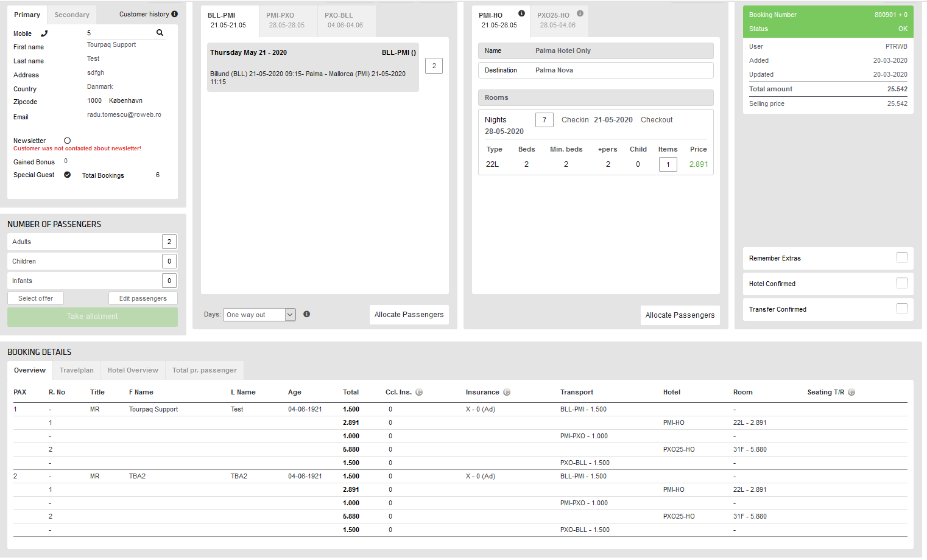The image size is (927, 560).
Task: Click the Select offer button
Action: coord(35,298)
